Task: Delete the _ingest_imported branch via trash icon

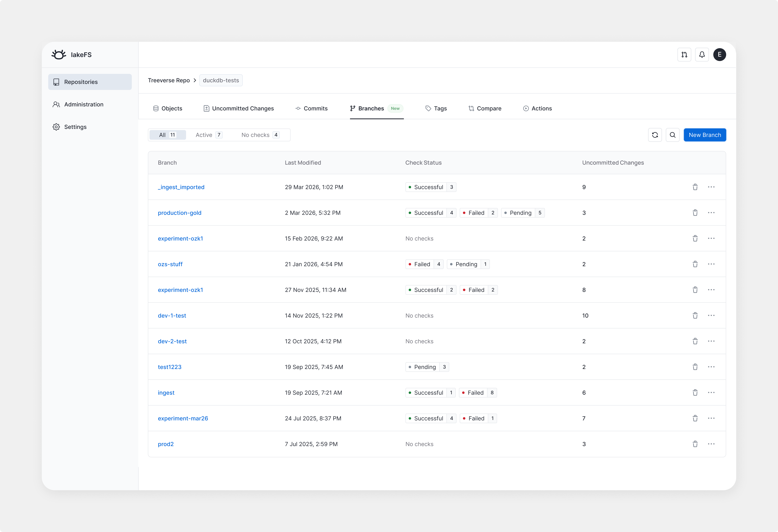Action: pos(695,187)
